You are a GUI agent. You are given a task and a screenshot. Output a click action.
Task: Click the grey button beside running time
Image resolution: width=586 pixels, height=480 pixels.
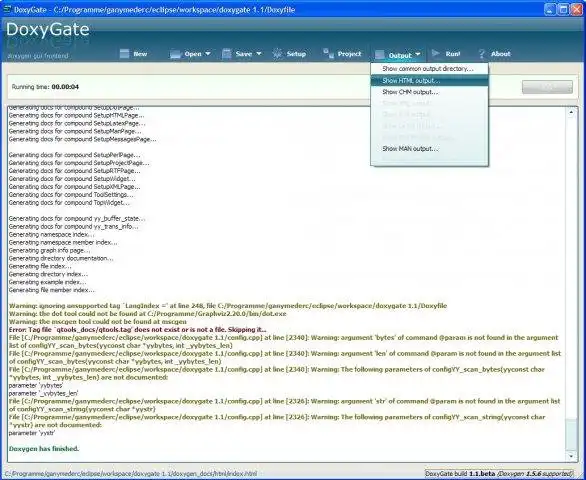click(547, 87)
